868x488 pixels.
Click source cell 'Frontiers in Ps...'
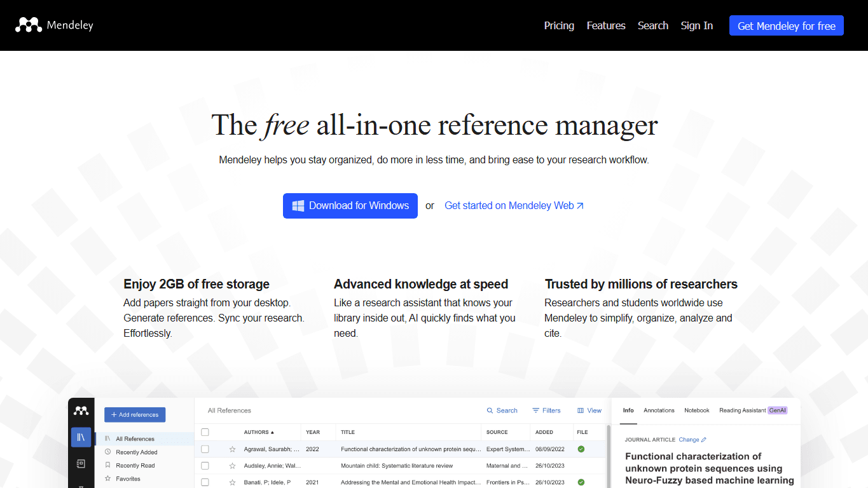click(507, 482)
